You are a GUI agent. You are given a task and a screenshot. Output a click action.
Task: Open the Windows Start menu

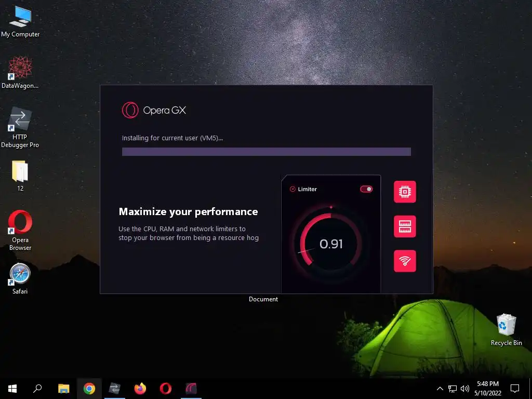click(12, 389)
